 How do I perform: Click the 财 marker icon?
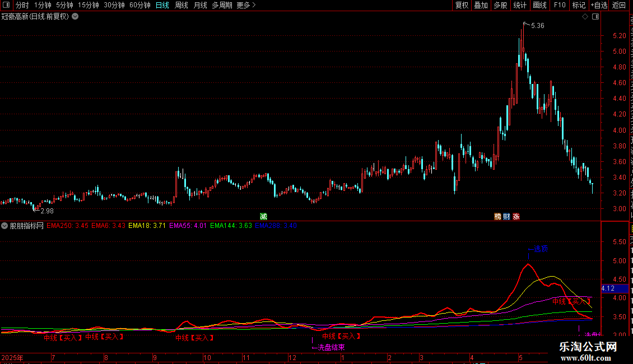(x=506, y=217)
